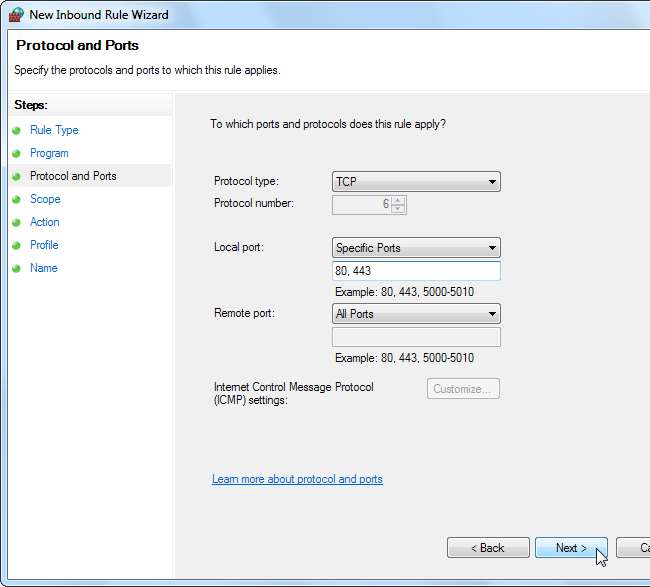The image size is (650, 587).
Task: Go to the Rule Type step
Action: tap(54, 130)
